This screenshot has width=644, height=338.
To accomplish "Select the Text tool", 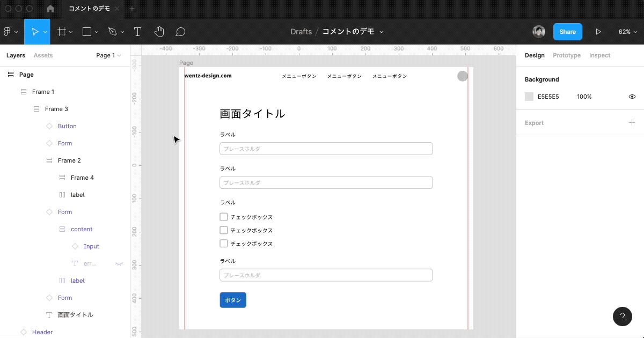I will coord(137,32).
